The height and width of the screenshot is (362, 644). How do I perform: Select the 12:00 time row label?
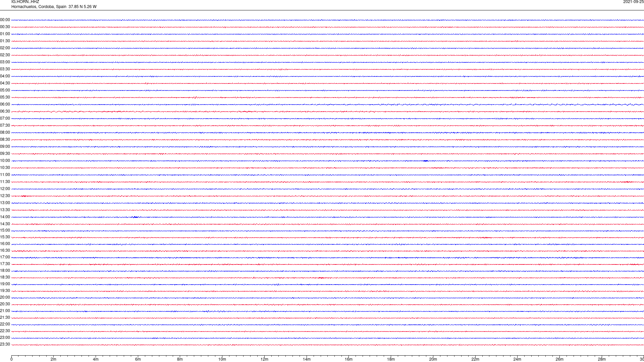(5, 189)
